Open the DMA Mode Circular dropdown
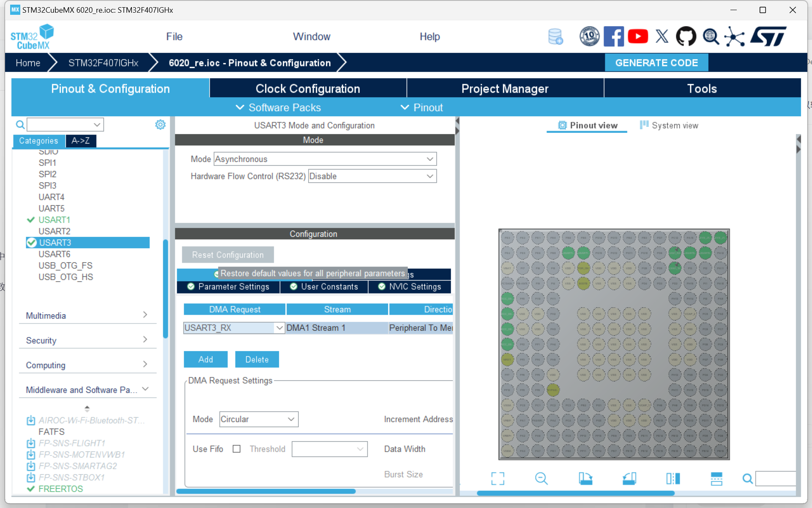 pos(258,419)
